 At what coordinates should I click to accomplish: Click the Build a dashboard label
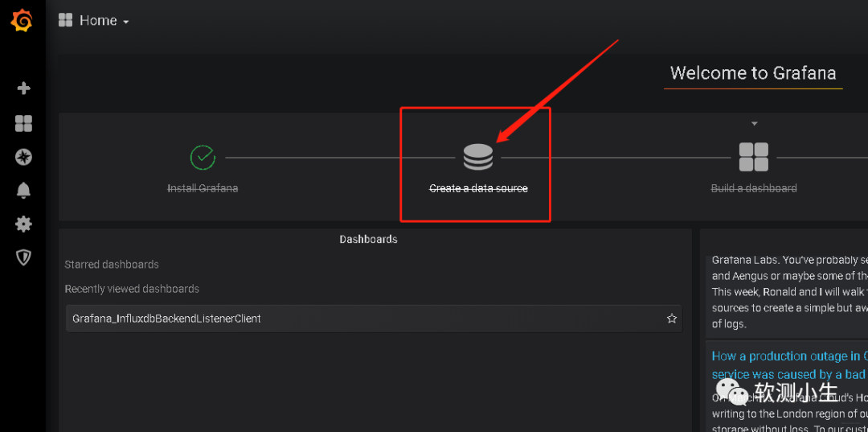tap(753, 188)
